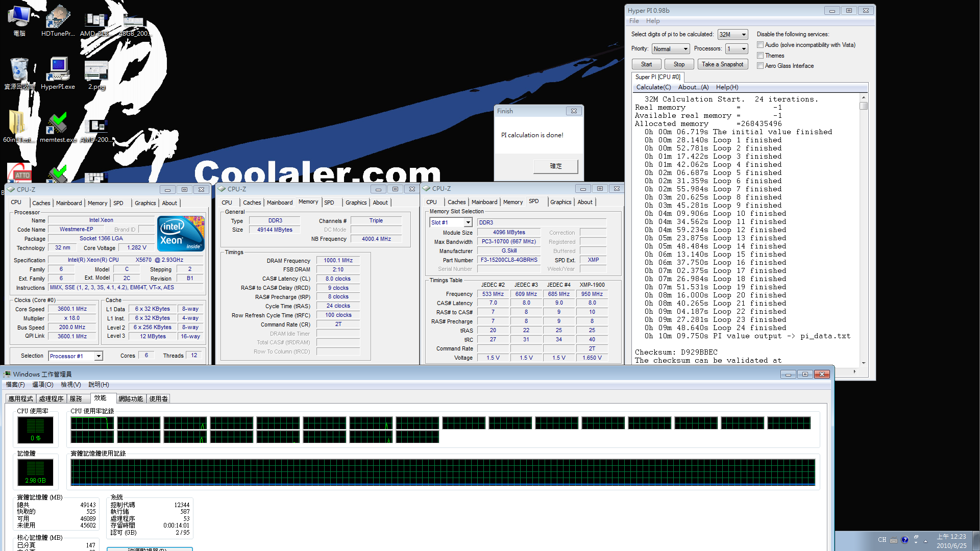Click the taskbar clock showing 12:23
980x551 pixels.
(x=951, y=541)
